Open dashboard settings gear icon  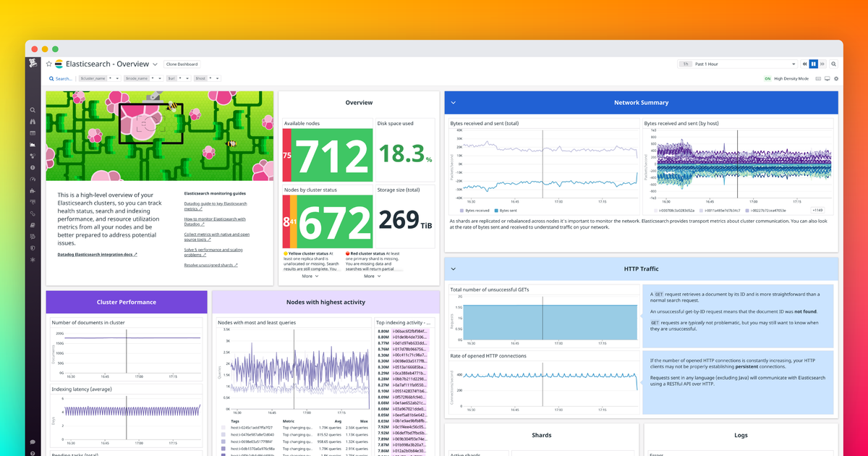836,78
